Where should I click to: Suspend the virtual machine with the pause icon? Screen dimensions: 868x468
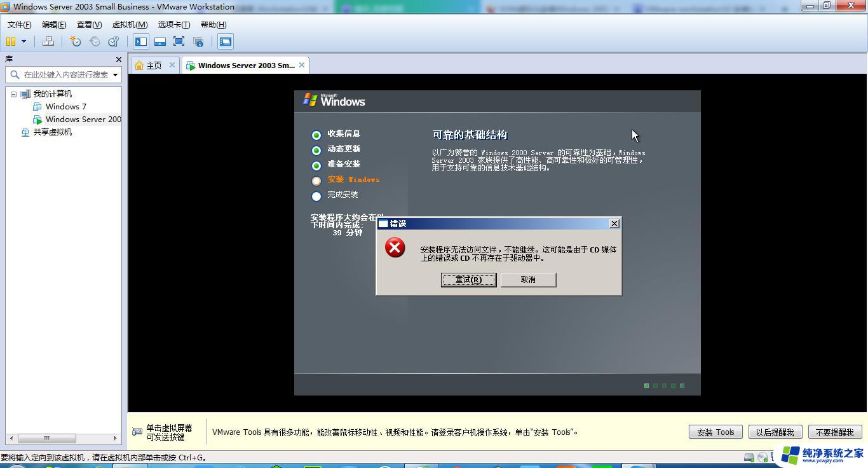(11, 41)
